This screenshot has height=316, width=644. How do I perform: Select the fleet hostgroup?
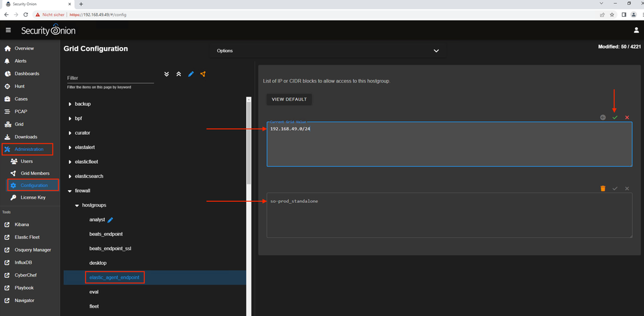(x=94, y=306)
